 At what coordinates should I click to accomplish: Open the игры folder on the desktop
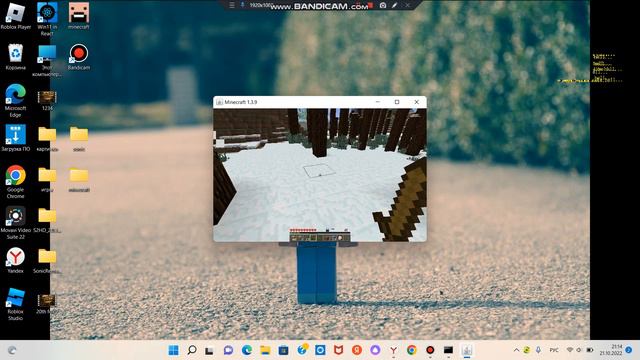[47, 179]
